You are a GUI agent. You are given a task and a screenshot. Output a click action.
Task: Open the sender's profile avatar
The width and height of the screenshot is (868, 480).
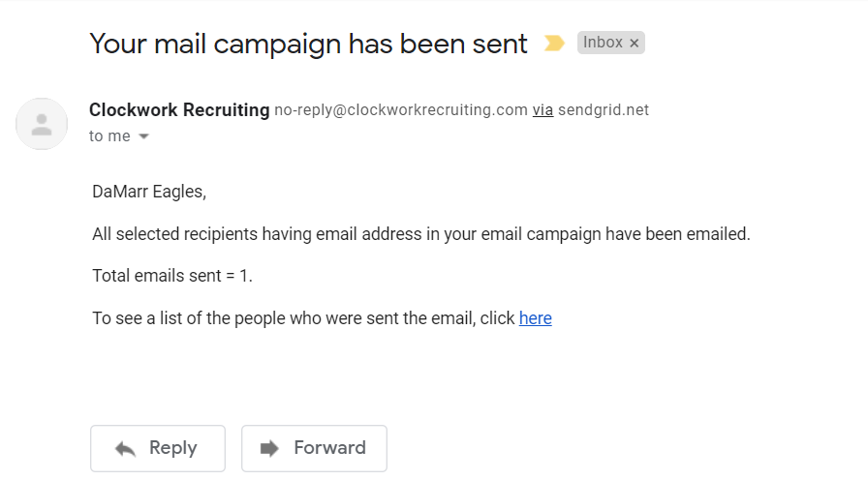[42, 124]
